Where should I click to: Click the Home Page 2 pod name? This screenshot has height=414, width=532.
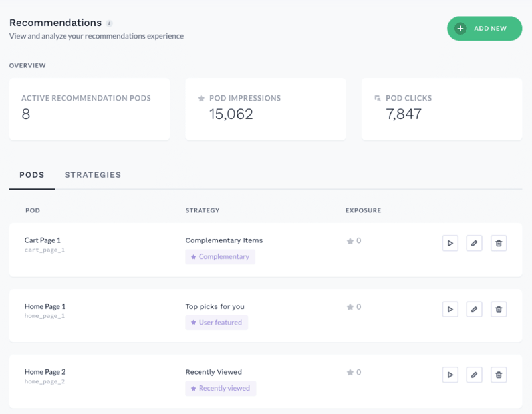click(x=45, y=372)
